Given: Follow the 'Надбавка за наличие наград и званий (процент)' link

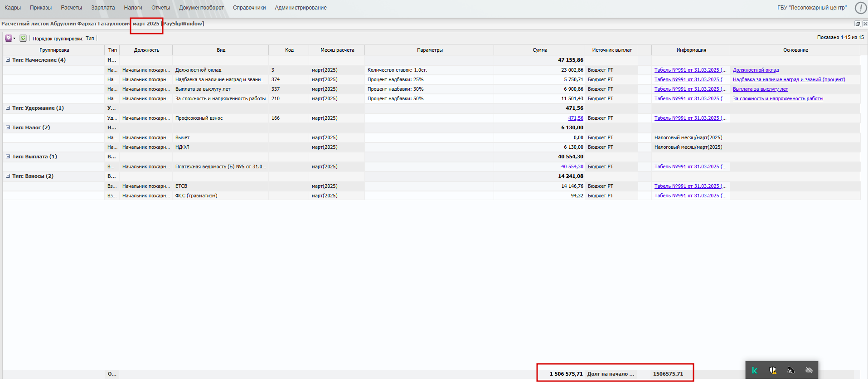Looking at the screenshot, I should pyautogui.click(x=789, y=79).
